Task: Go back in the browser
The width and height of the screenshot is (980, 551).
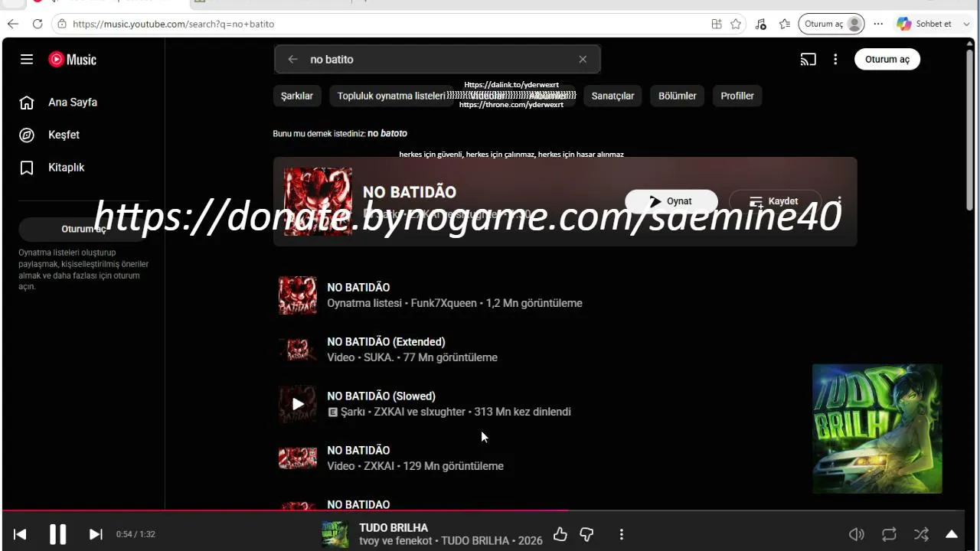Action: click(12, 24)
